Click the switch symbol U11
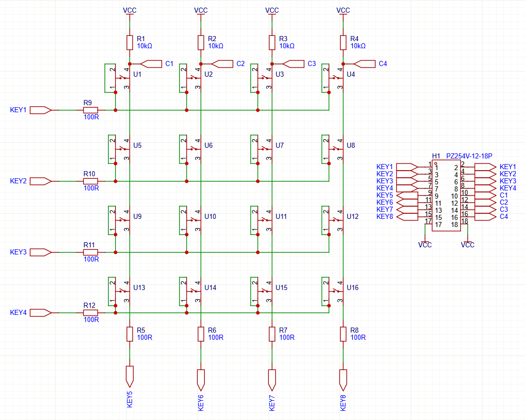Viewport: 525px width, 420px height. [264, 220]
